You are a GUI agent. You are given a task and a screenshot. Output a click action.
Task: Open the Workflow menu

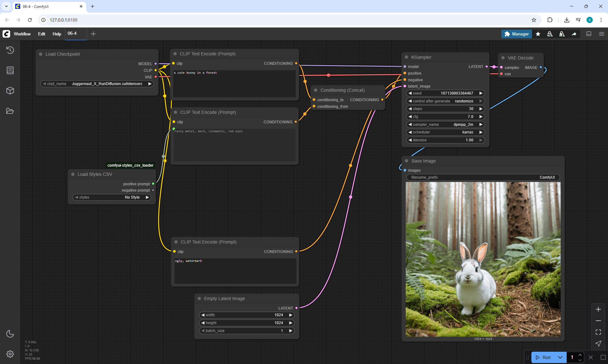click(22, 34)
